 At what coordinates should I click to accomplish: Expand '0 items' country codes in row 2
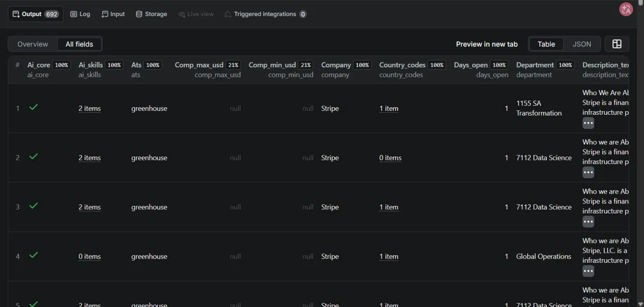(x=390, y=158)
